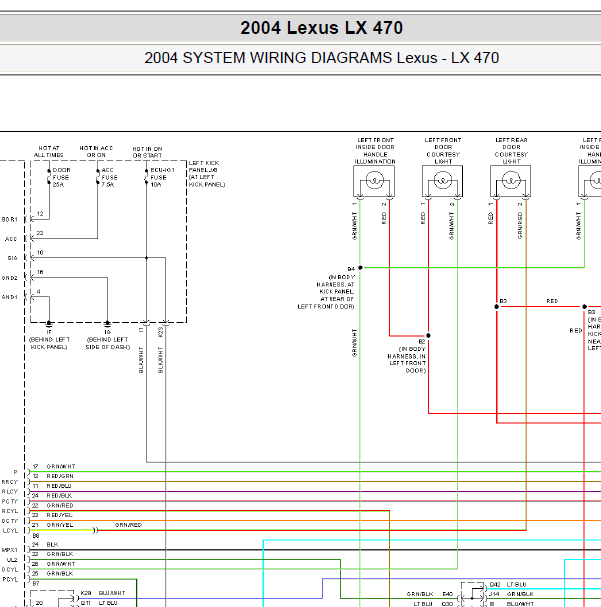
Task: Click the RED/BLK wire label at pin 24
Action: pyautogui.click(x=59, y=496)
